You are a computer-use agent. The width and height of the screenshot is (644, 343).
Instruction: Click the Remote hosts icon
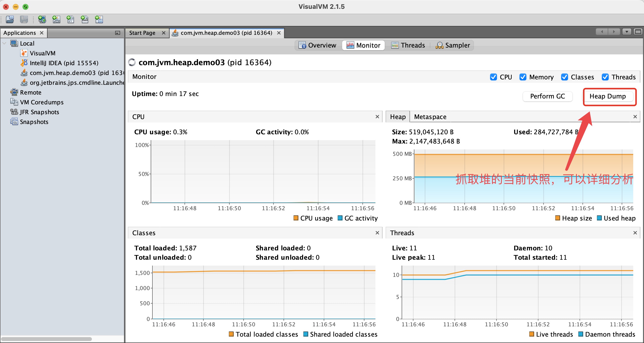[14, 92]
